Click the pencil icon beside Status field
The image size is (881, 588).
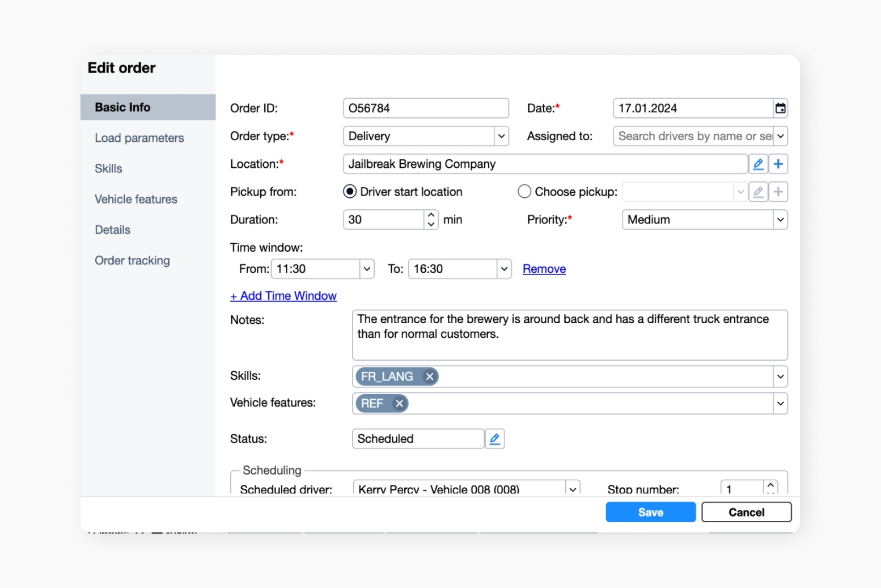494,438
